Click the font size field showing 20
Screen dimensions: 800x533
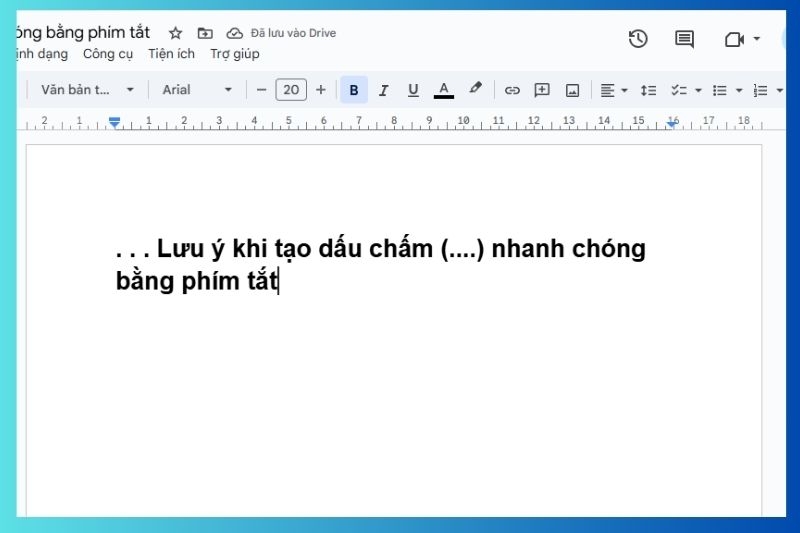(x=291, y=90)
